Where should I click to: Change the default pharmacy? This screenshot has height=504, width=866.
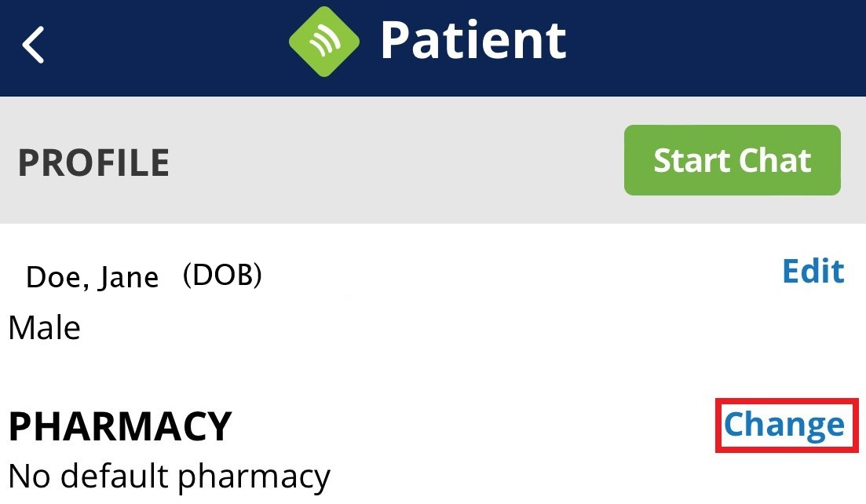(784, 425)
